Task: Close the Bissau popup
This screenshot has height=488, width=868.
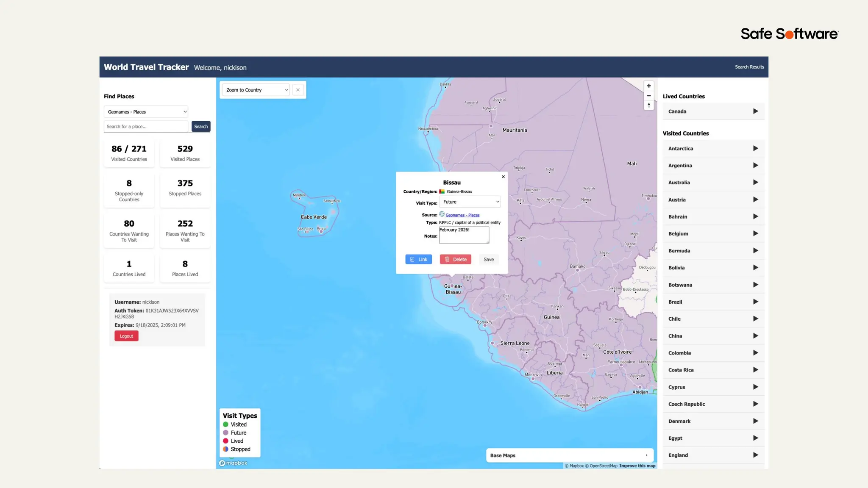Action: tap(503, 177)
